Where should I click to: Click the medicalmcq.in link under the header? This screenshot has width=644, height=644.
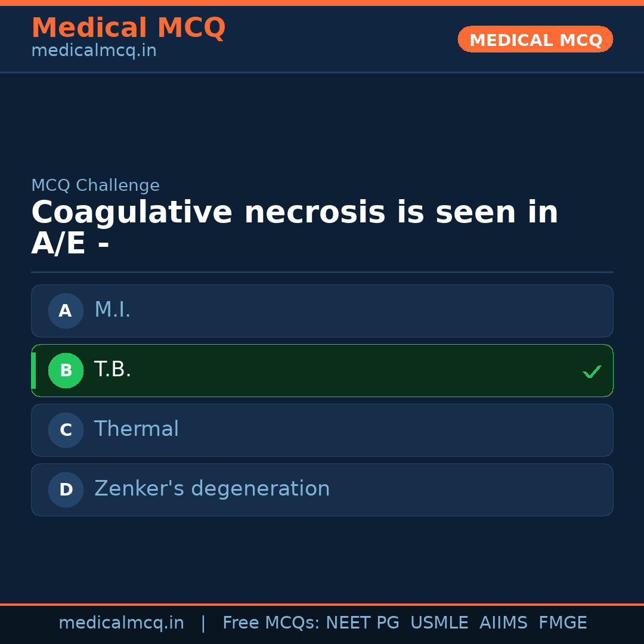pyautogui.click(x=94, y=50)
